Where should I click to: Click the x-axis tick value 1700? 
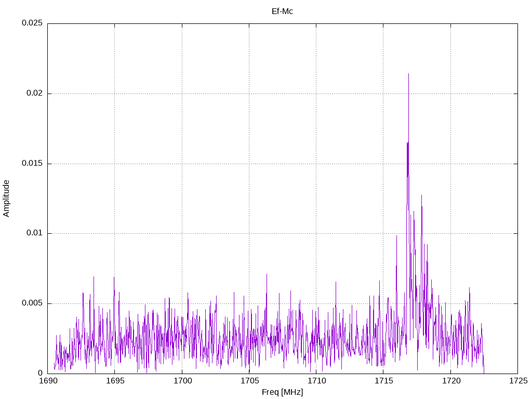(x=182, y=381)
